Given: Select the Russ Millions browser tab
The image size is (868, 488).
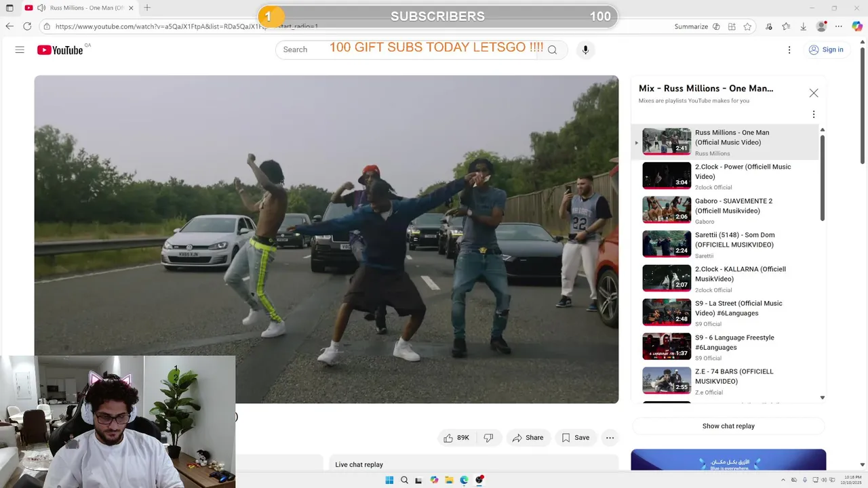Looking at the screenshot, I should click(80, 8).
